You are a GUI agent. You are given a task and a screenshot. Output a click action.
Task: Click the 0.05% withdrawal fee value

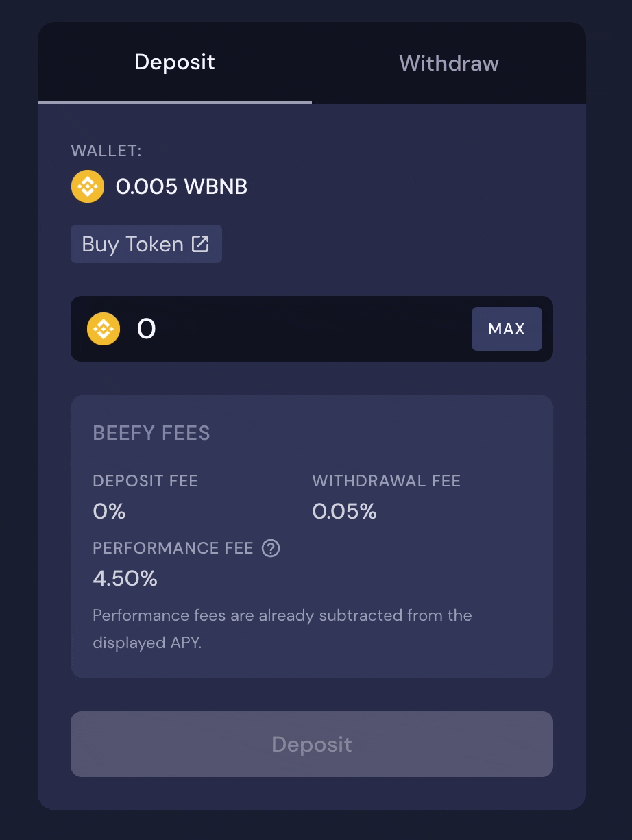coord(344,511)
